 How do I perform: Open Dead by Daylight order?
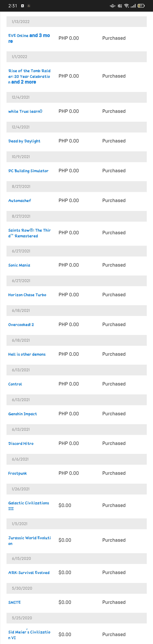point(24,141)
